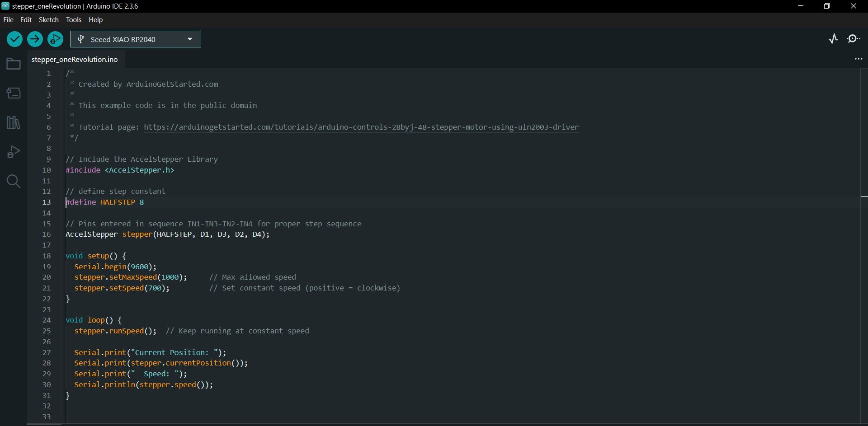
Task: Open the Tools menu
Action: [74, 20]
